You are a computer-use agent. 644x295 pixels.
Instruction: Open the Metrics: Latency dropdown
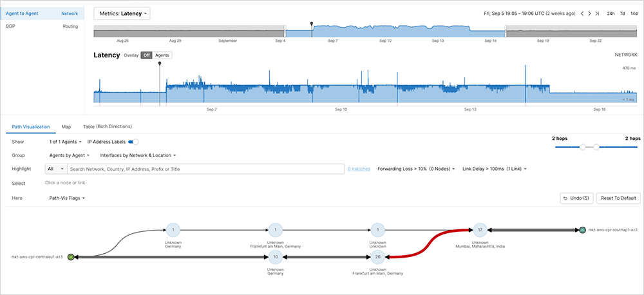pyautogui.click(x=122, y=14)
